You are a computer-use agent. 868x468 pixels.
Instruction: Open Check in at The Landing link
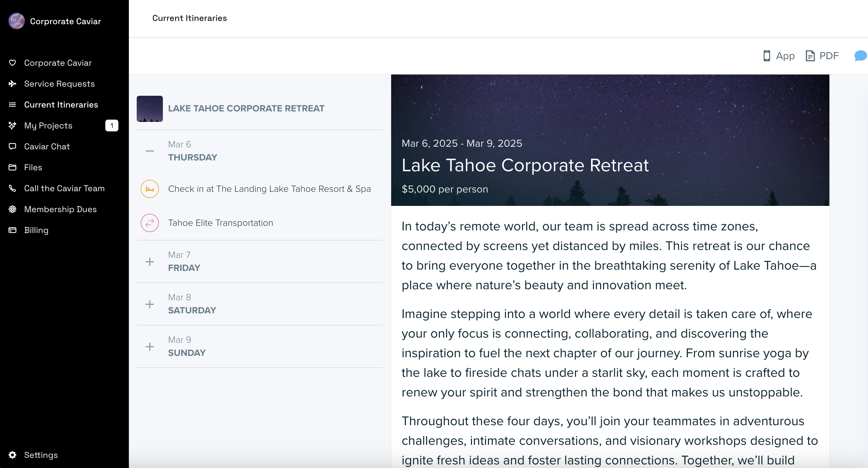(x=269, y=189)
